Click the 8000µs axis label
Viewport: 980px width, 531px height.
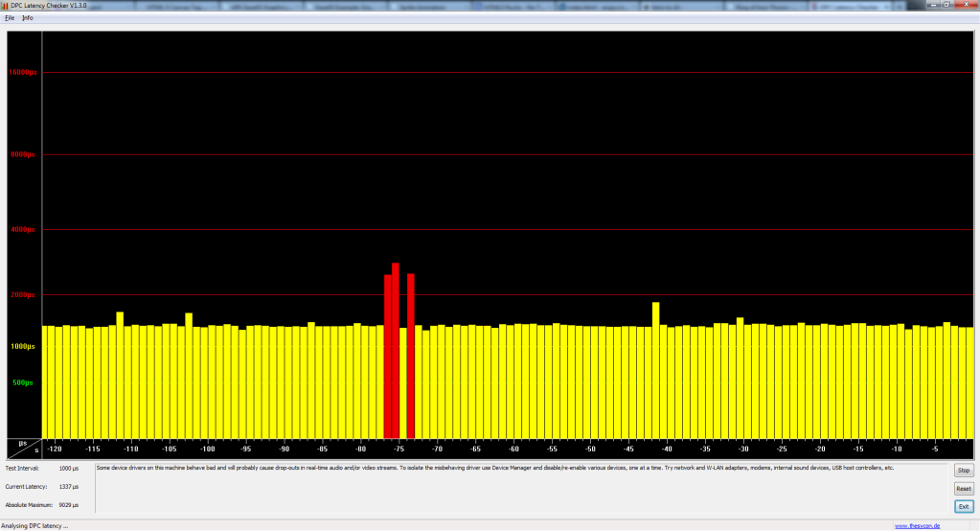click(x=23, y=154)
